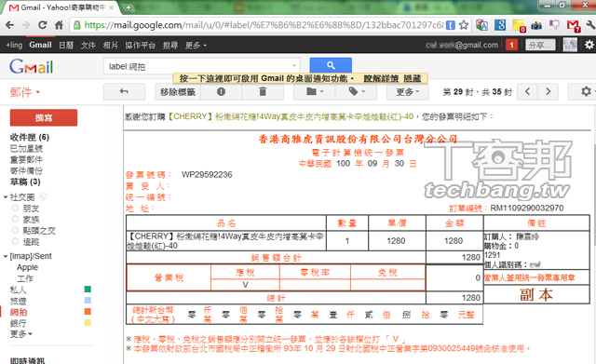Open 收件匣 (6) inbox

(x=30, y=137)
